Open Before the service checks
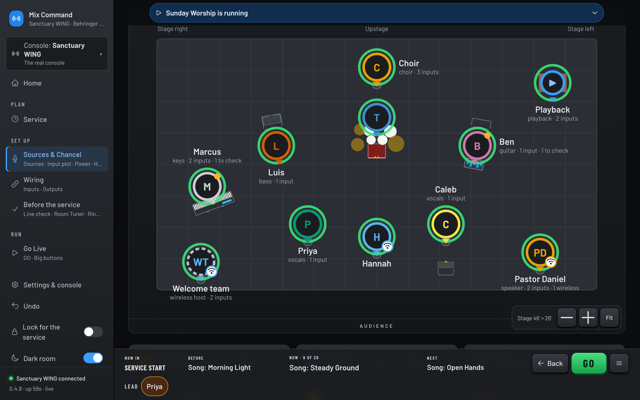 57,209
